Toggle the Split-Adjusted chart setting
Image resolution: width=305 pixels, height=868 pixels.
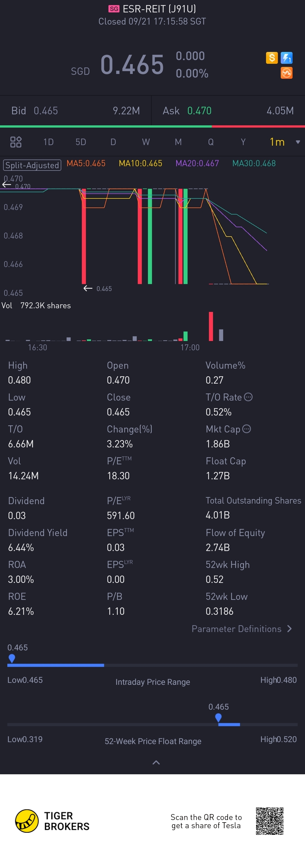coord(32,165)
